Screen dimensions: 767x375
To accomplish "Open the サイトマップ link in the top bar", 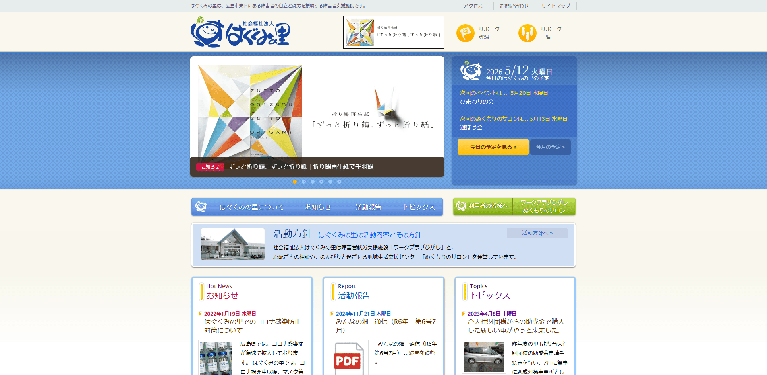I will [x=556, y=6].
